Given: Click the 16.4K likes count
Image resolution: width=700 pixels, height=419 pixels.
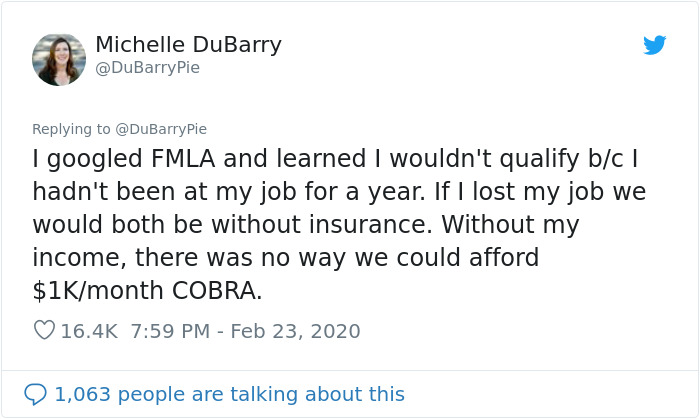Looking at the screenshot, I should pos(89,331).
